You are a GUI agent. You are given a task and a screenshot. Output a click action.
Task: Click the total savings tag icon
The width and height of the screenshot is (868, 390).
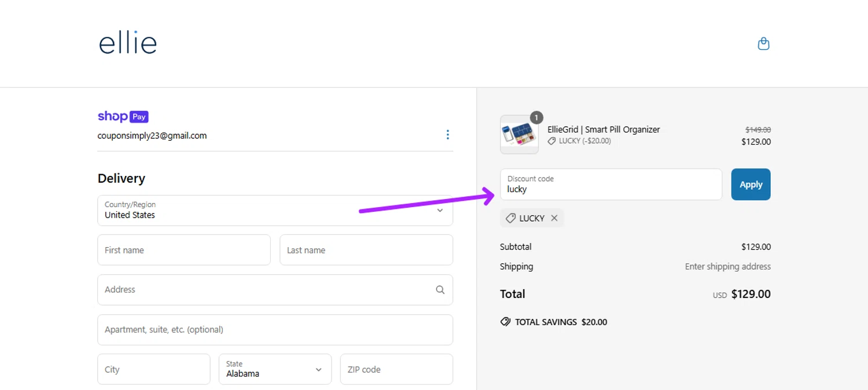click(x=505, y=322)
